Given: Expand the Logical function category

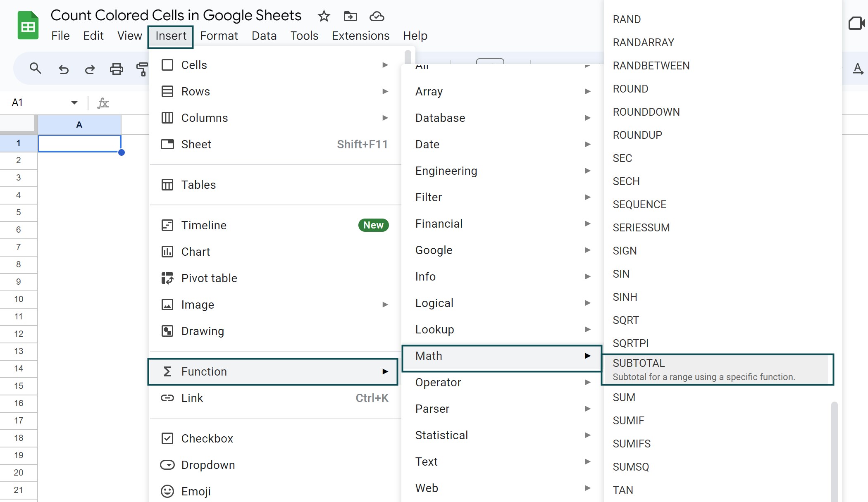Looking at the screenshot, I should [x=502, y=303].
